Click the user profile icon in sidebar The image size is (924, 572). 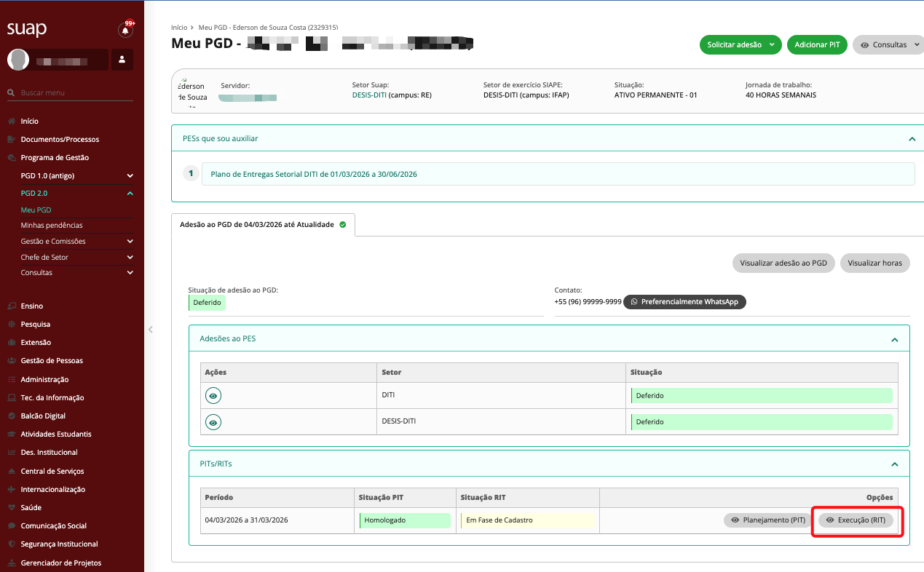122,60
